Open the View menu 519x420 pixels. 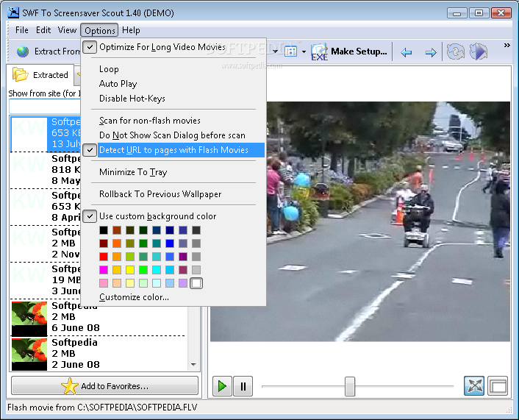(x=67, y=30)
